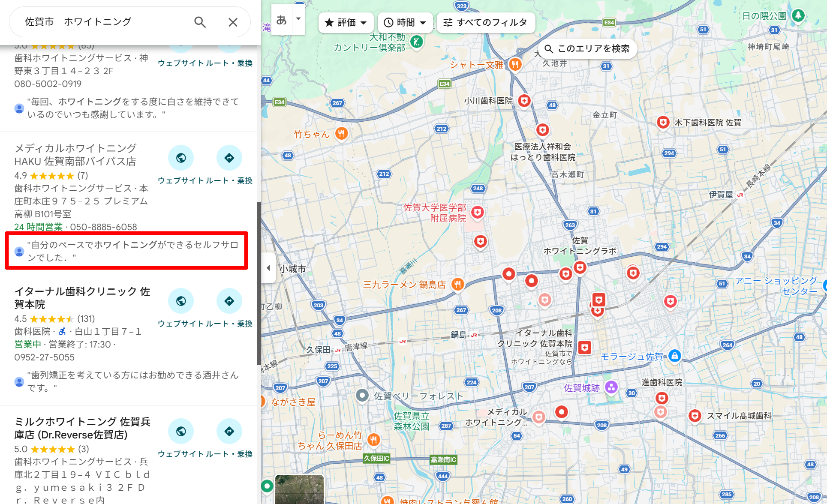Click the はっとり歯科医院 map pin
The image size is (827, 504).
click(543, 130)
